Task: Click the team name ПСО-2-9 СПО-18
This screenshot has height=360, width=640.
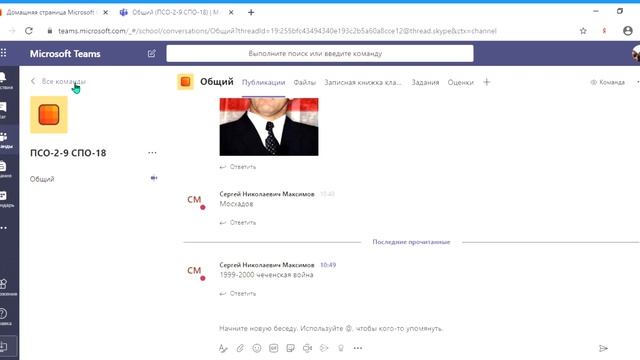Action: [68, 153]
